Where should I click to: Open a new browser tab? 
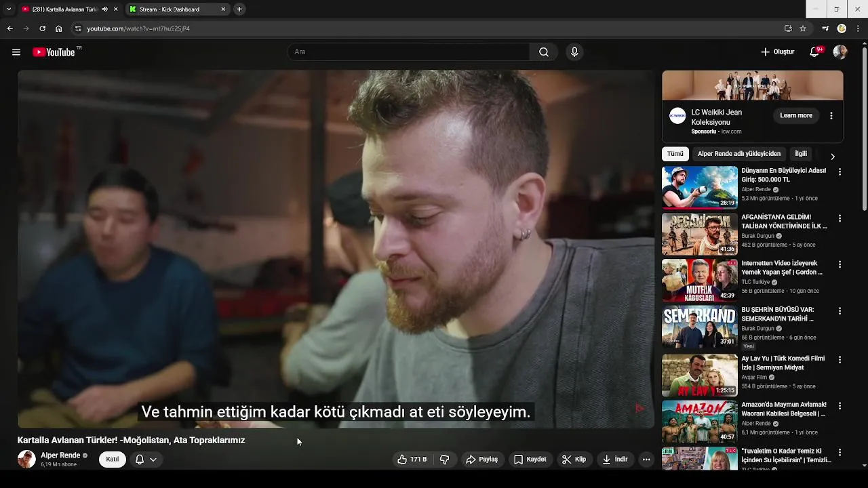click(239, 9)
